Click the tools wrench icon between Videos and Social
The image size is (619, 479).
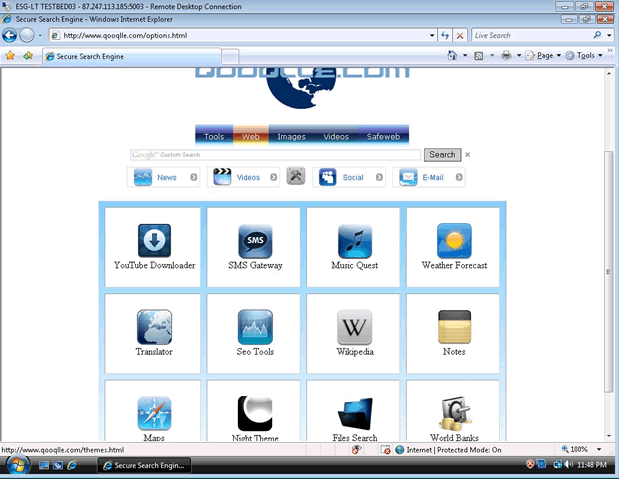tap(296, 176)
